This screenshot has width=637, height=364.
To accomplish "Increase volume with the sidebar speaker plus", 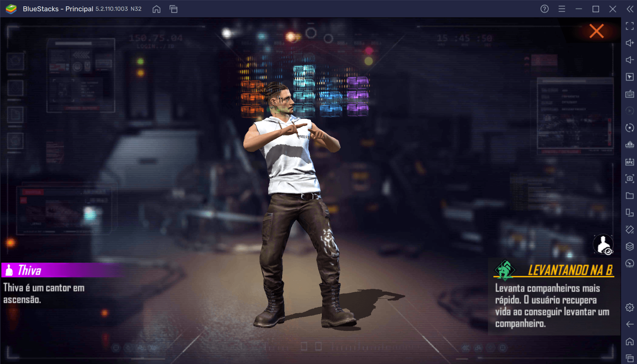I will pyautogui.click(x=630, y=43).
